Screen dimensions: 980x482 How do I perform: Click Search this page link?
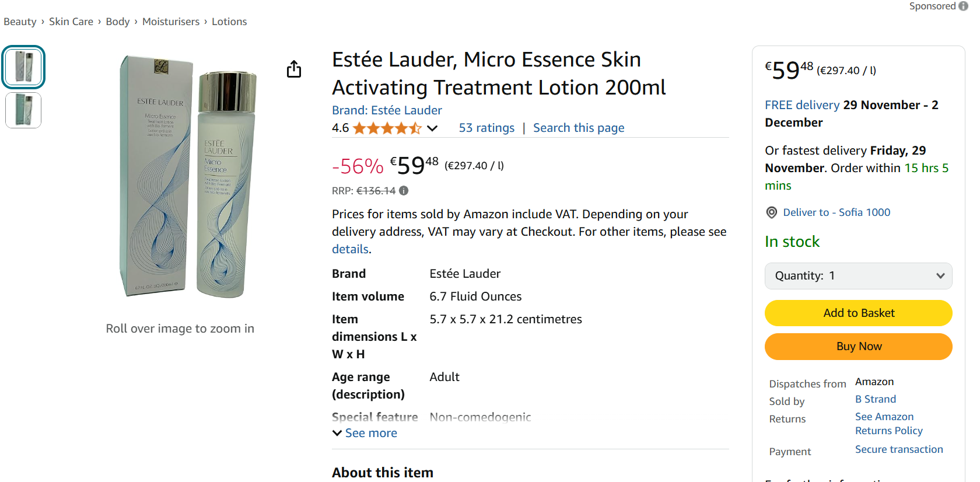578,128
